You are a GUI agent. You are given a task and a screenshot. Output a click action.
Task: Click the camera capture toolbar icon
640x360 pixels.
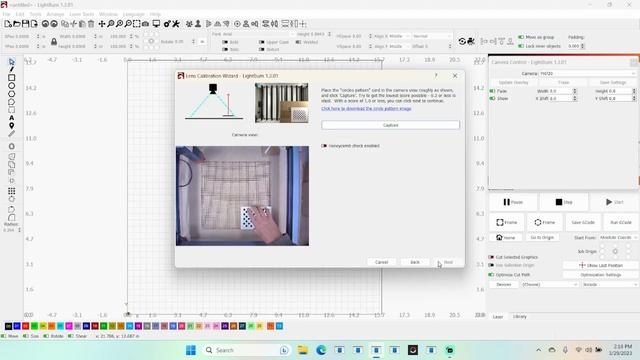pos(145,24)
